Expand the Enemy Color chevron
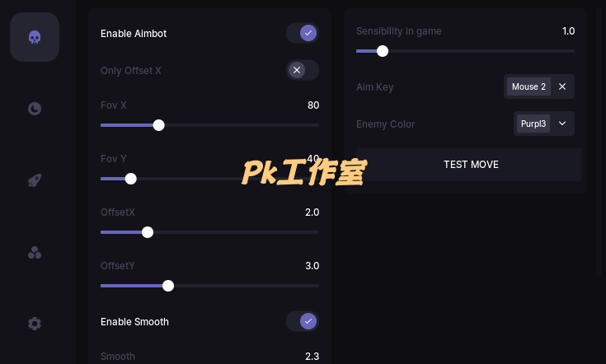The width and height of the screenshot is (606, 364). (562, 124)
